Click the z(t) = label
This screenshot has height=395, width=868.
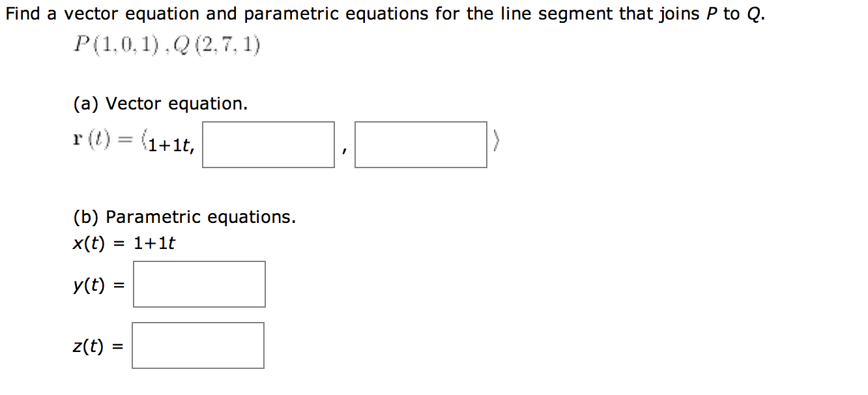pyautogui.click(x=94, y=345)
